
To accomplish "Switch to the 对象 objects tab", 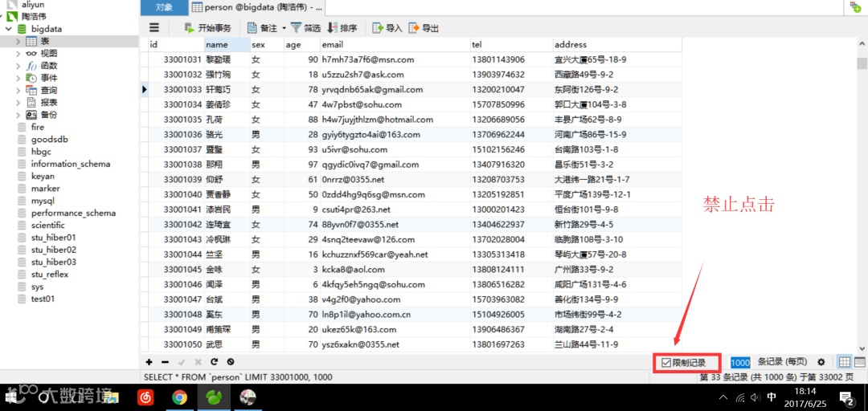I will [x=164, y=7].
